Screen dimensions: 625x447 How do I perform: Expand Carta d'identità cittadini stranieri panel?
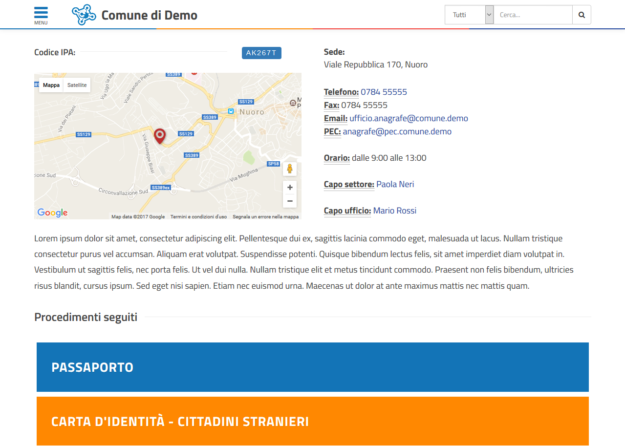312,421
